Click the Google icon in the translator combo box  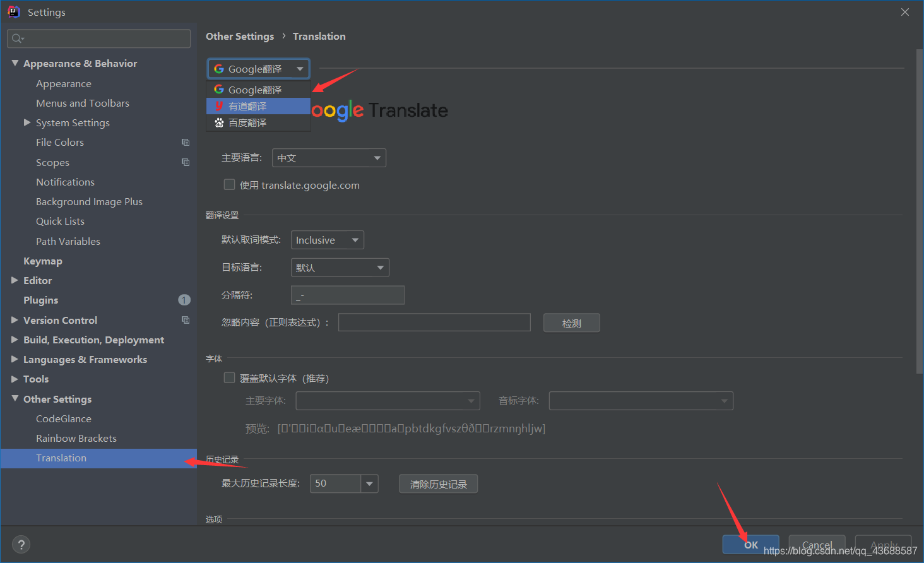[x=219, y=69]
